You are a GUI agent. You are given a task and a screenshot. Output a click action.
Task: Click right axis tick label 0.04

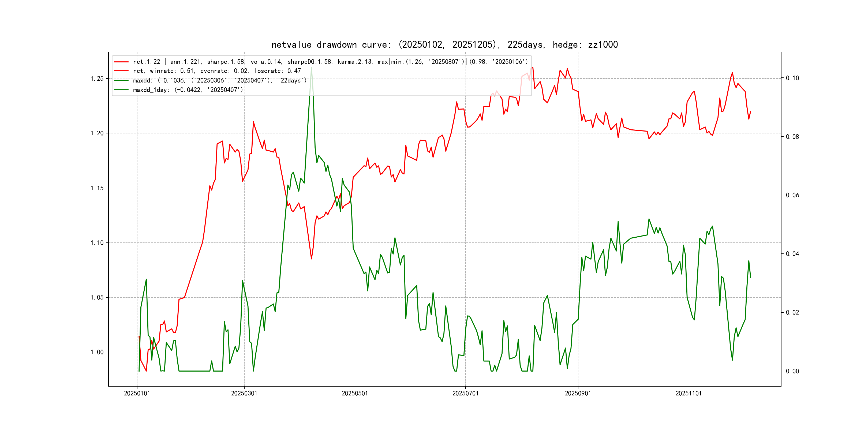tap(792, 254)
